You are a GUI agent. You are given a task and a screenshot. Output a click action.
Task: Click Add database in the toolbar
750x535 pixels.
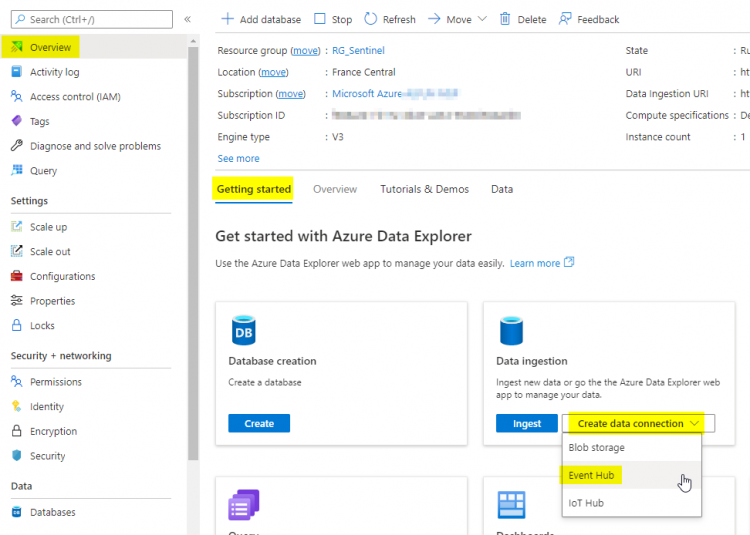(261, 19)
